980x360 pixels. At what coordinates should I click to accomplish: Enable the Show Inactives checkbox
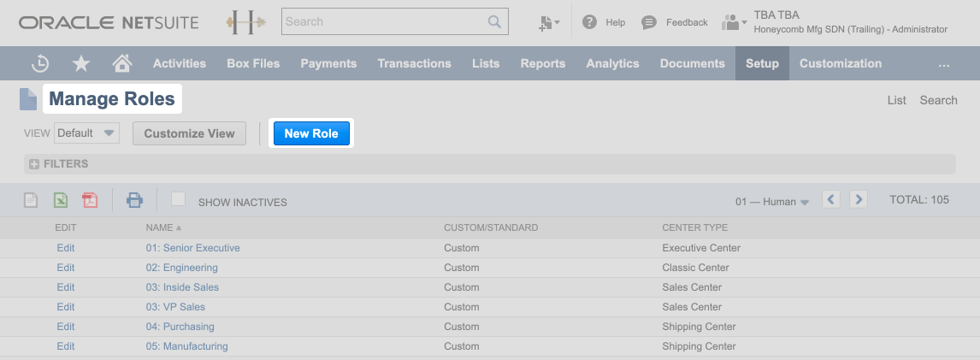(178, 199)
